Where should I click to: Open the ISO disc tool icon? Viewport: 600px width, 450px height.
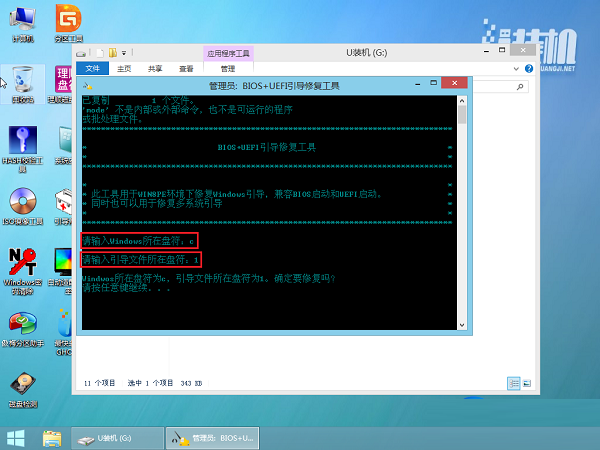pyautogui.click(x=23, y=205)
